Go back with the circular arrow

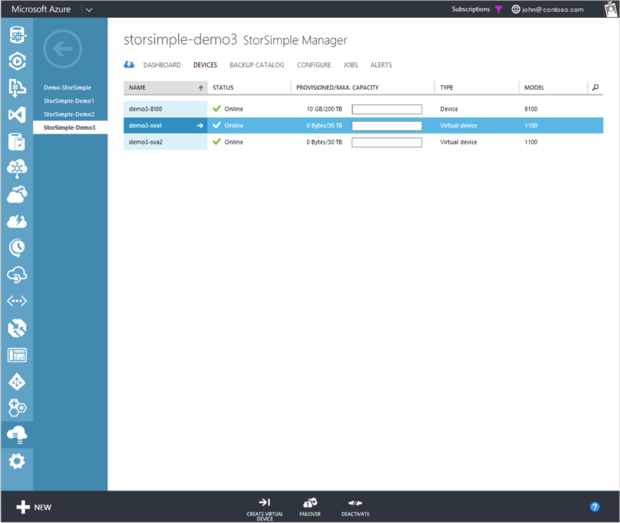(62, 49)
